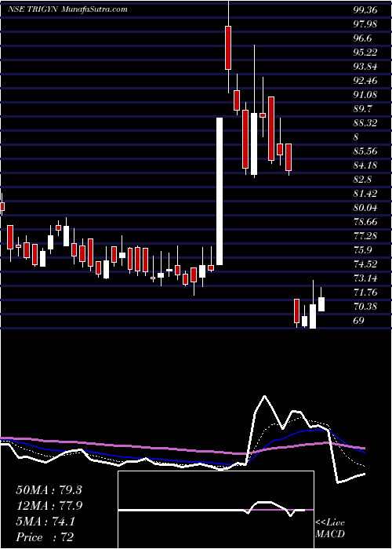Select the 74.52 price axis label
The image size is (392, 549).
click(x=365, y=264)
